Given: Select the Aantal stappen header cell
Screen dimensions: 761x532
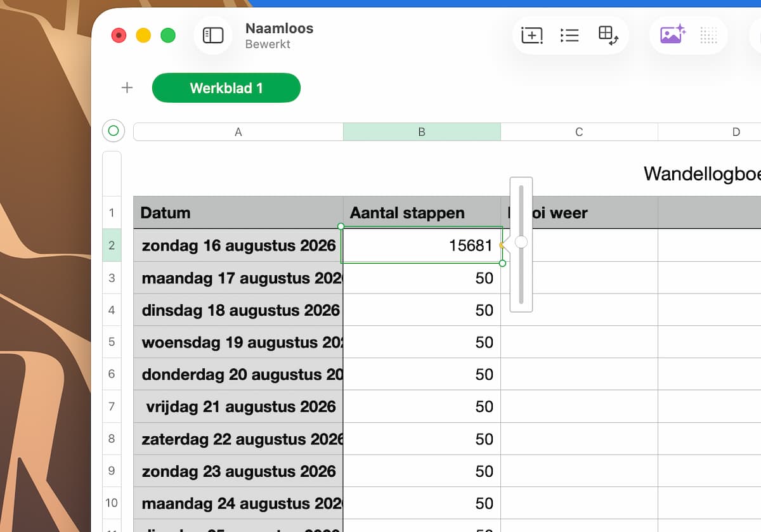Looking at the screenshot, I should tap(422, 212).
